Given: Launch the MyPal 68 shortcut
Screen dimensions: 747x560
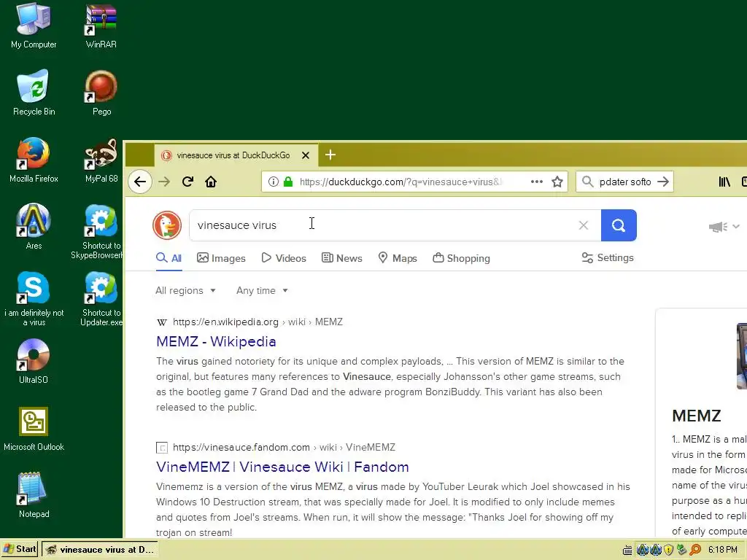Looking at the screenshot, I should click(x=101, y=160).
